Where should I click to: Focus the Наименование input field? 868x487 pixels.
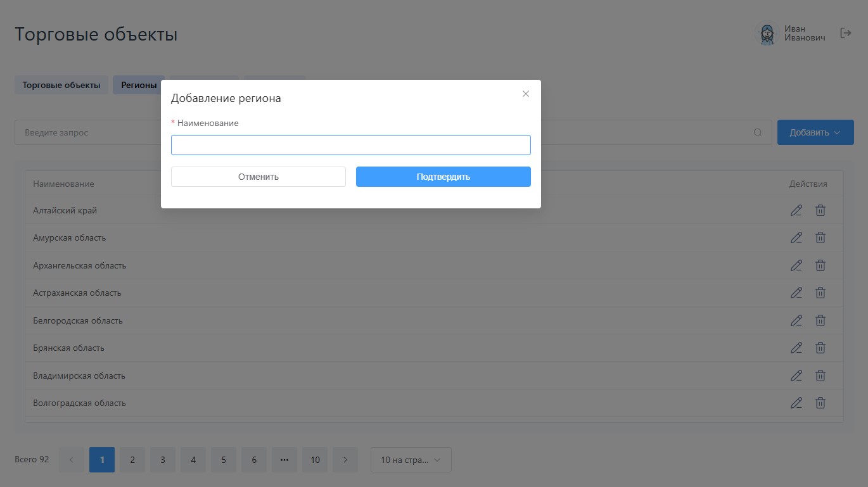tap(350, 145)
